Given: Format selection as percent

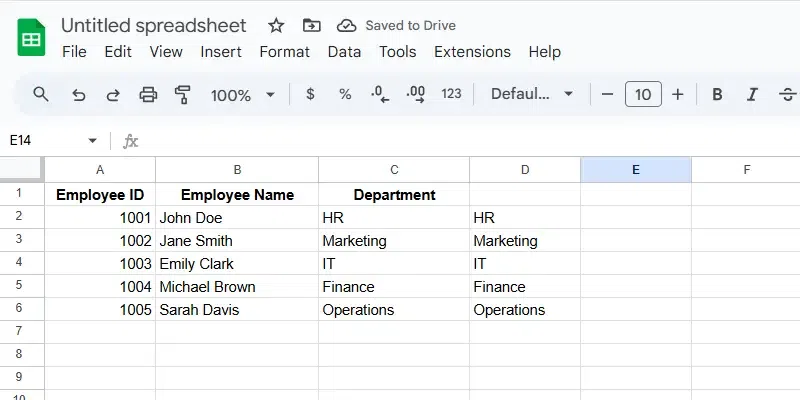Looking at the screenshot, I should [345, 94].
